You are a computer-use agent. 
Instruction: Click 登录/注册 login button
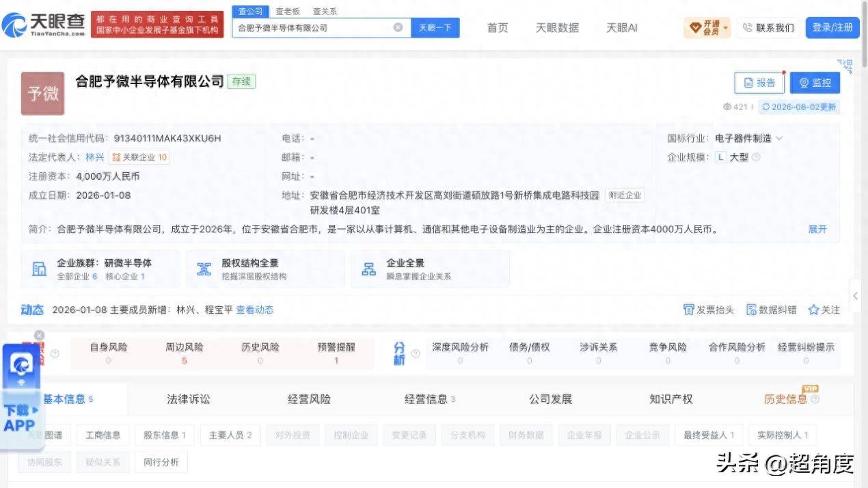(x=832, y=27)
